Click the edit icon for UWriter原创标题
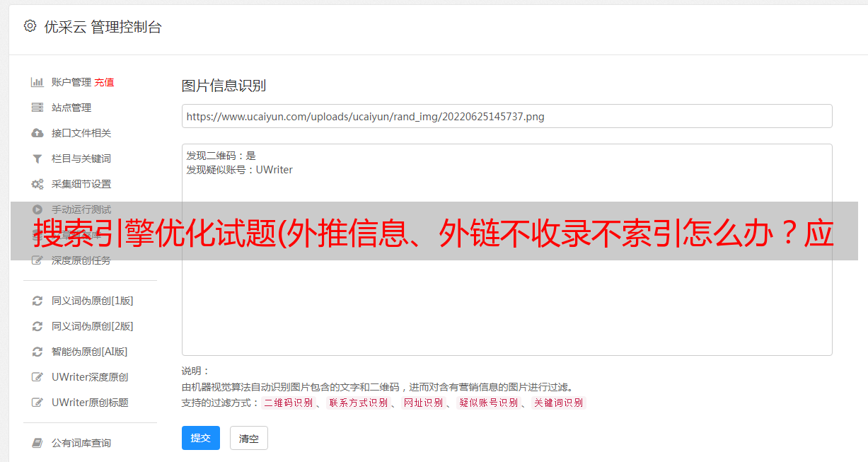The image size is (868, 462). tap(37, 403)
